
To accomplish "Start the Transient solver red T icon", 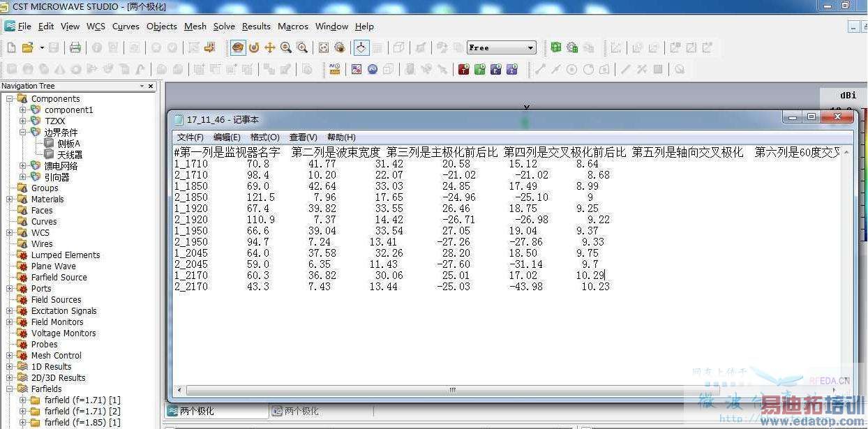I will click(464, 69).
